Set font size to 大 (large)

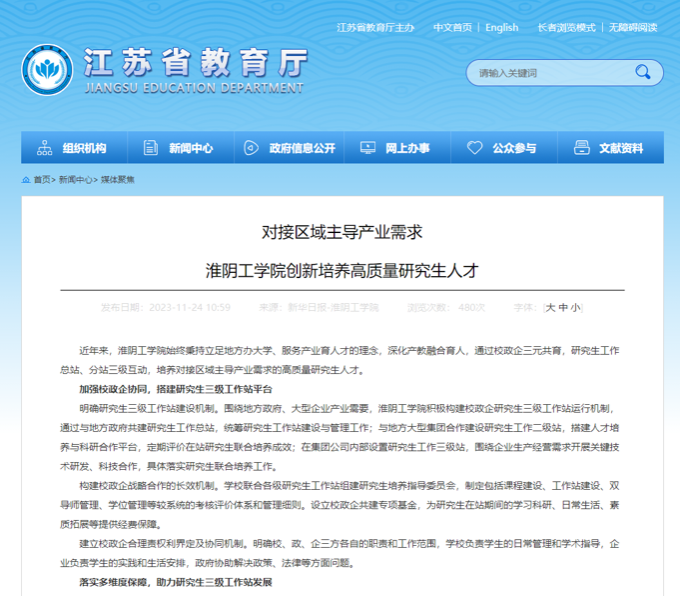click(x=550, y=307)
